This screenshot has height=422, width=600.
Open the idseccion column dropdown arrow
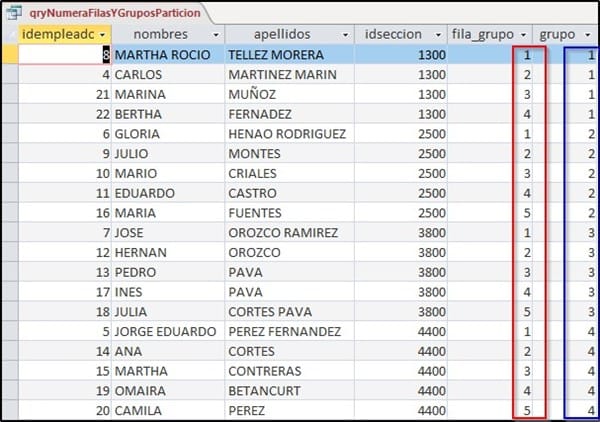pyautogui.click(x=438, y=34)
